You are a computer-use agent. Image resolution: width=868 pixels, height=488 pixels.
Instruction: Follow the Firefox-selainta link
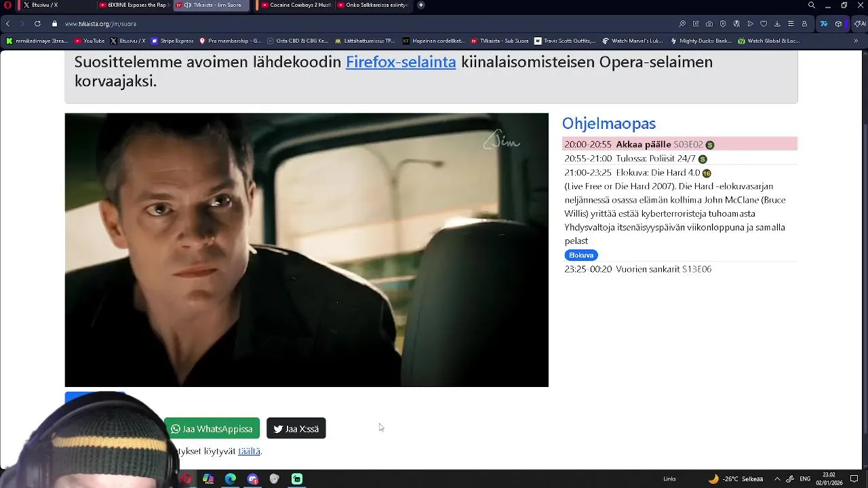(x=401, y=62)
